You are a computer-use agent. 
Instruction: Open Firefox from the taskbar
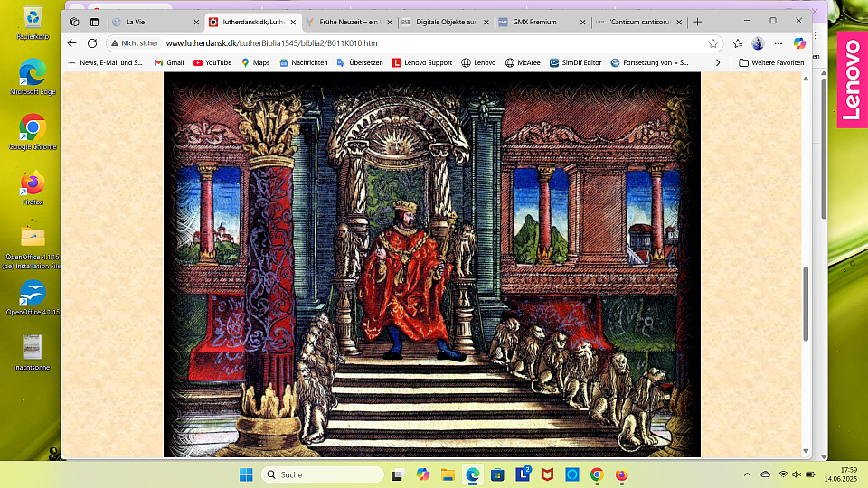(622, 474)
